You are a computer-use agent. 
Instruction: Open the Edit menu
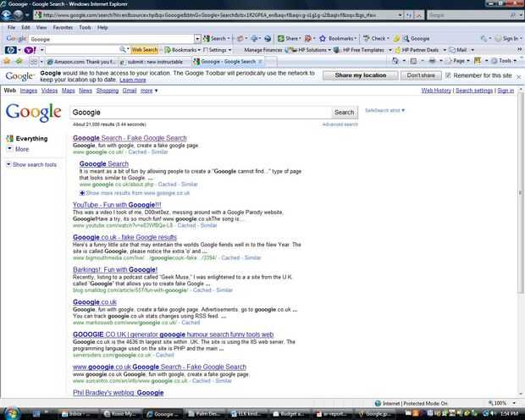[25, 27]
